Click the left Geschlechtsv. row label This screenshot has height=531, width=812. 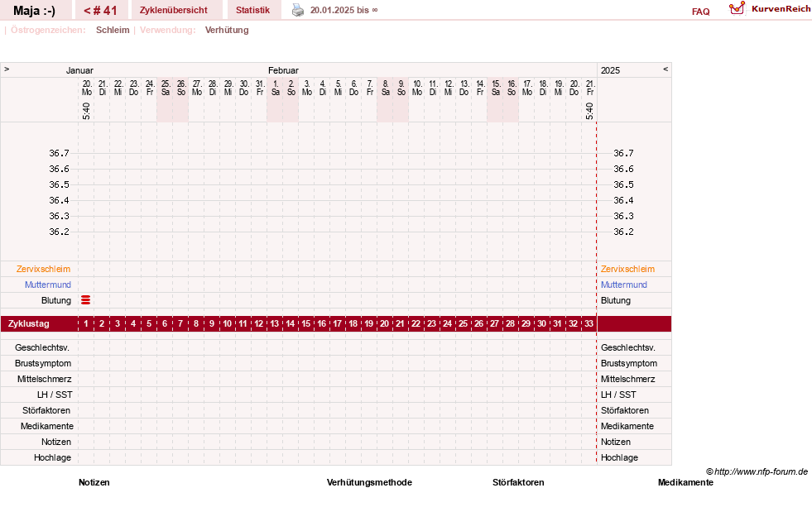coord(42,347)
